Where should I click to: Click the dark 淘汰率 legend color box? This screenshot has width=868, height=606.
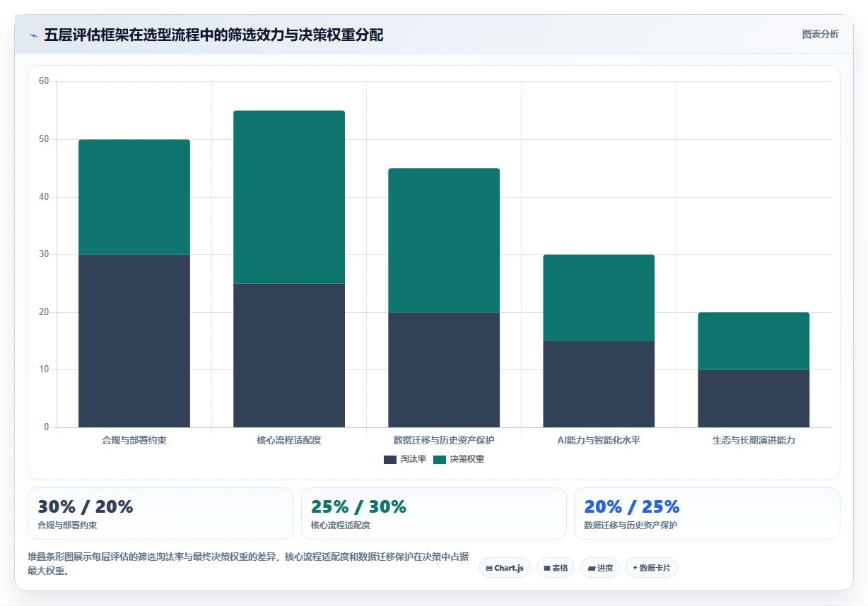390,459
